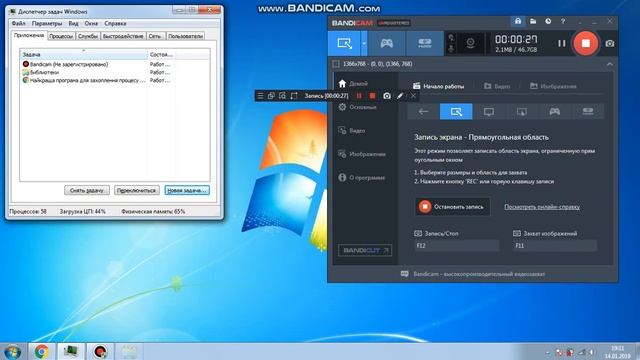Open Вид menu in Task Manager
Screen dimensions: 640x360
click(x=73, y=24)
